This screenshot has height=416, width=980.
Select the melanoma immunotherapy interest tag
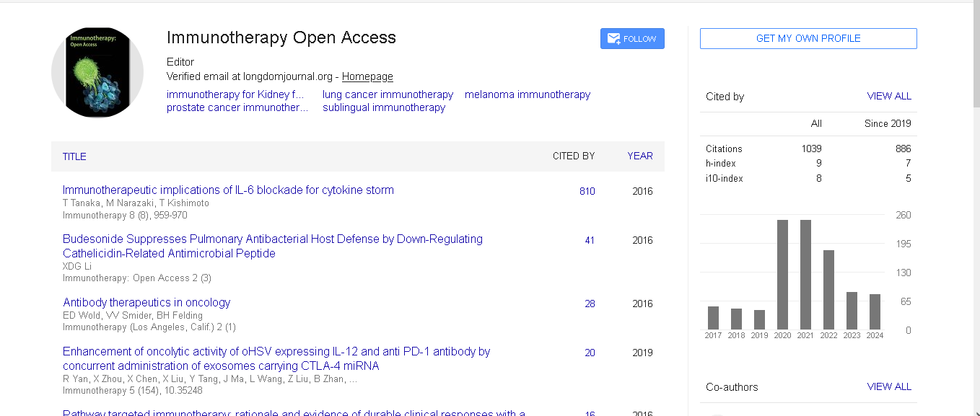coord(527,94)
